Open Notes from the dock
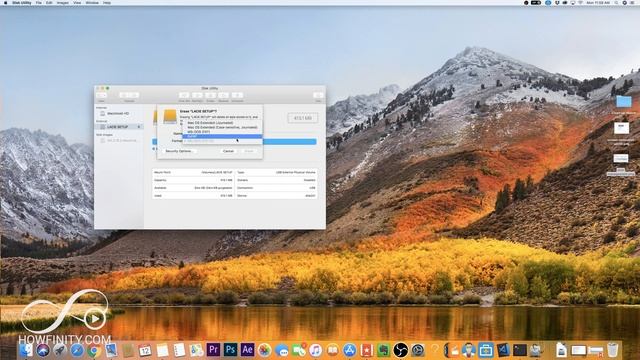The width and height of the screenshot is (640, 360). [162, 350]
